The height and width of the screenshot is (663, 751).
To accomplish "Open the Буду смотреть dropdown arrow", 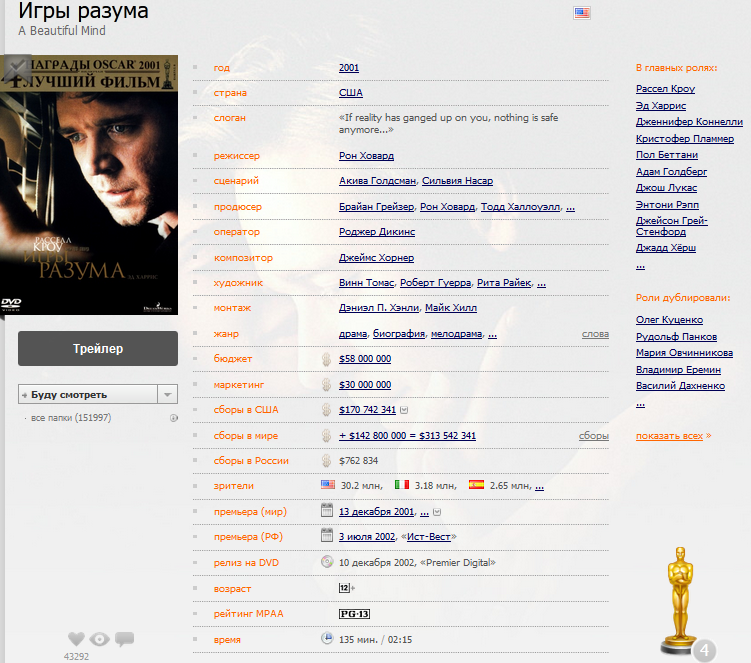I will pos(168,395).
